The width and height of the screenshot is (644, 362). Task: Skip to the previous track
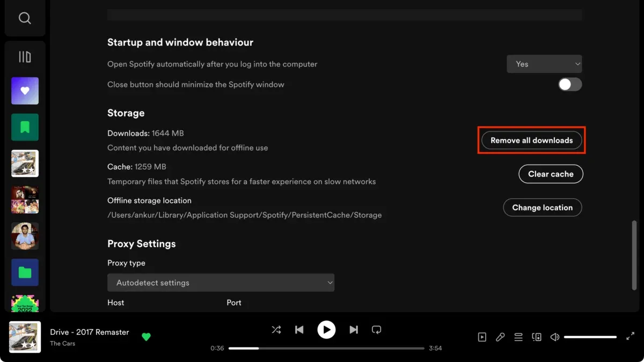[x=299, y=330]
